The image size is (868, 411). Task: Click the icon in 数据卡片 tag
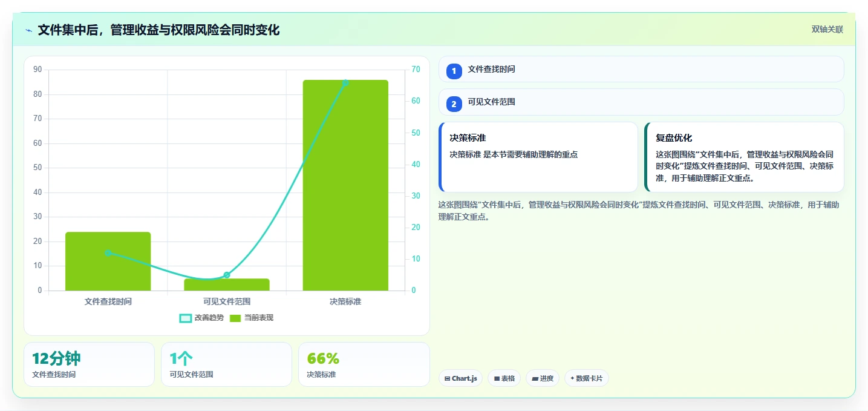pos(572,378)
